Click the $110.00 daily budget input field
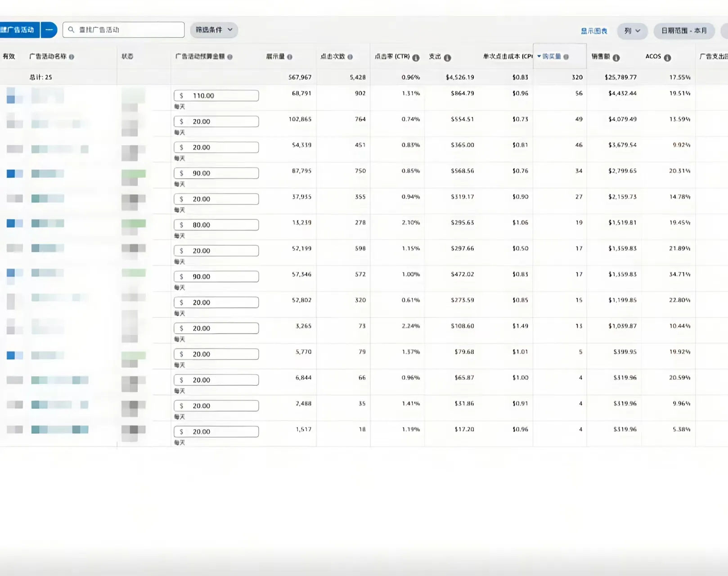The image size is (728, 576). [x=216, y=96]
